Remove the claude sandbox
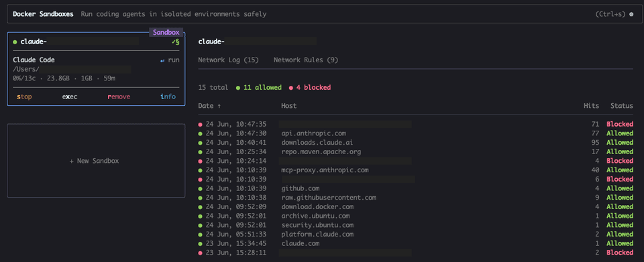The height and width of the screenshot is (262, 644). point(119,96)
